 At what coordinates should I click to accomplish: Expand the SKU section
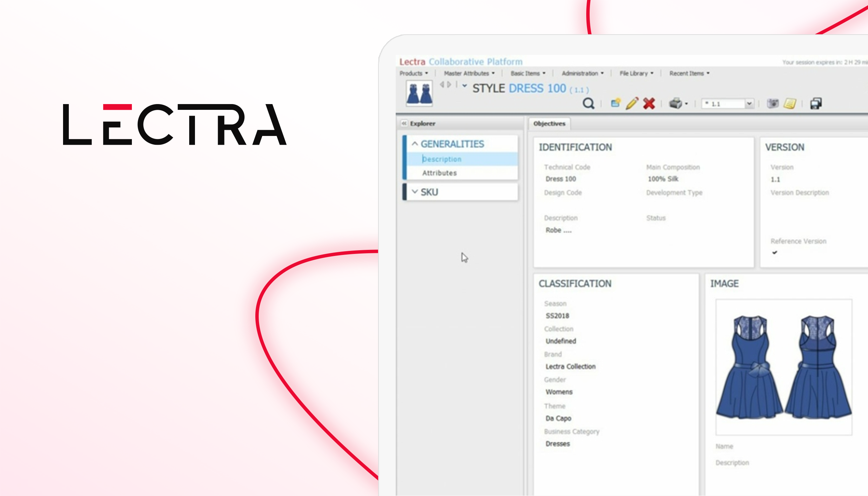415,192
